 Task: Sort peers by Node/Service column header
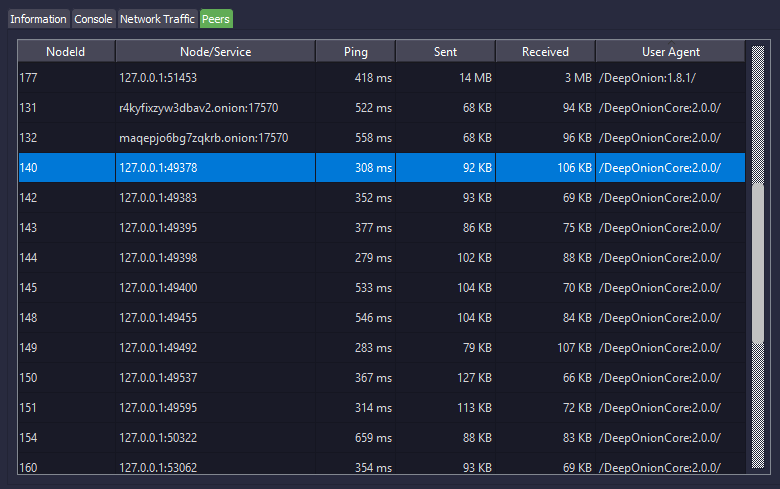click(x=215, y=52)
